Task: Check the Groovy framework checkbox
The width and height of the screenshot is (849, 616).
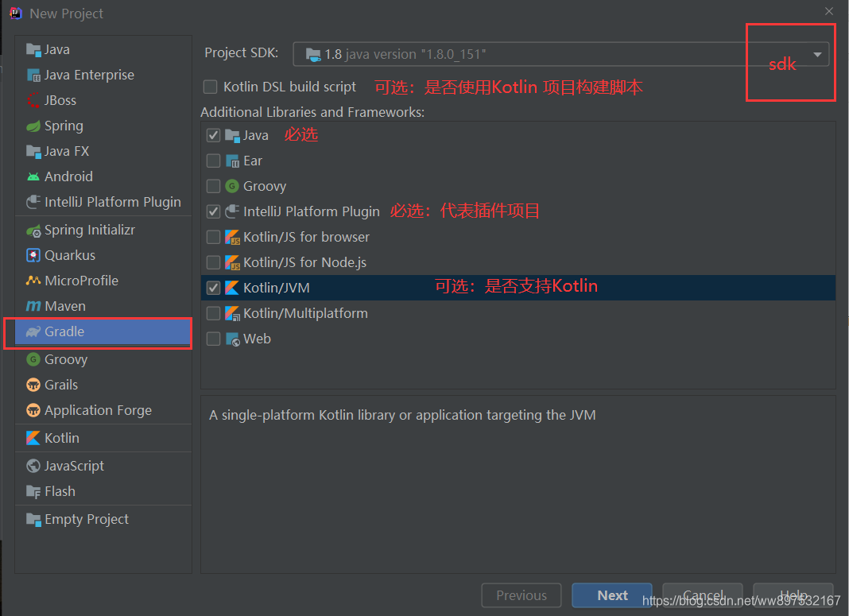Action: (x=213, y=186)
